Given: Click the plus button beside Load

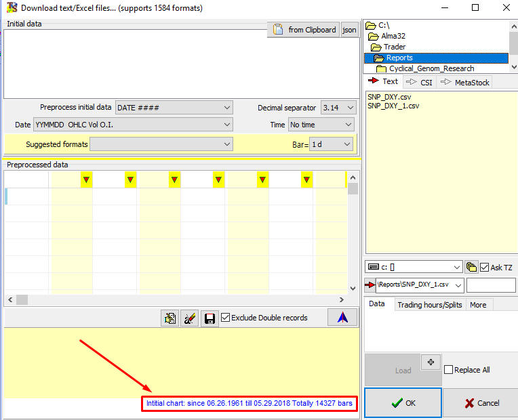Looking at the screenshot, I should coord(431,362).
